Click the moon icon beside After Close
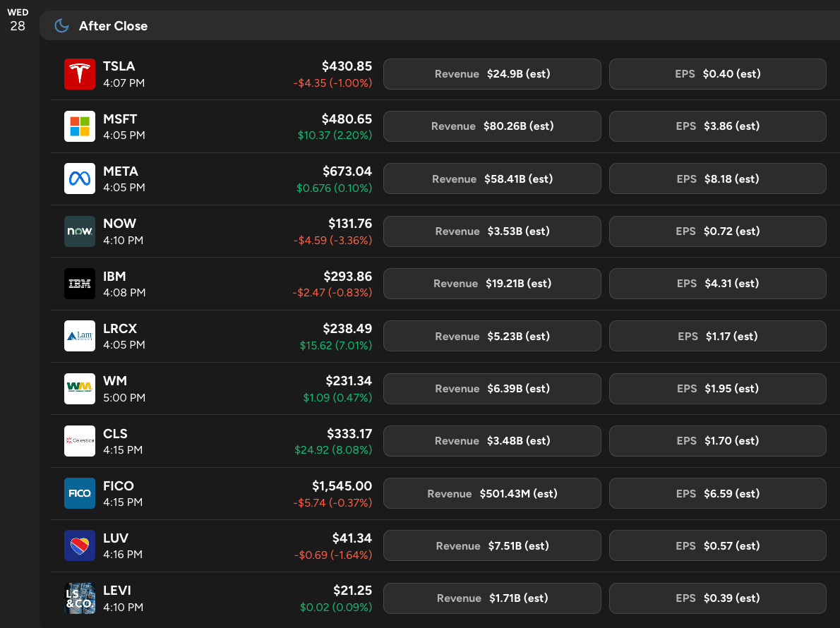 [62, 26]
